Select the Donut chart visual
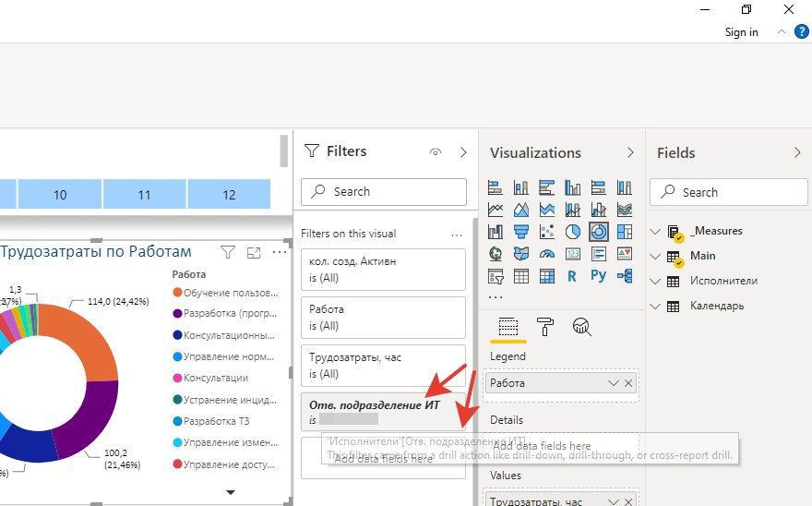 (x=599, y=232)
